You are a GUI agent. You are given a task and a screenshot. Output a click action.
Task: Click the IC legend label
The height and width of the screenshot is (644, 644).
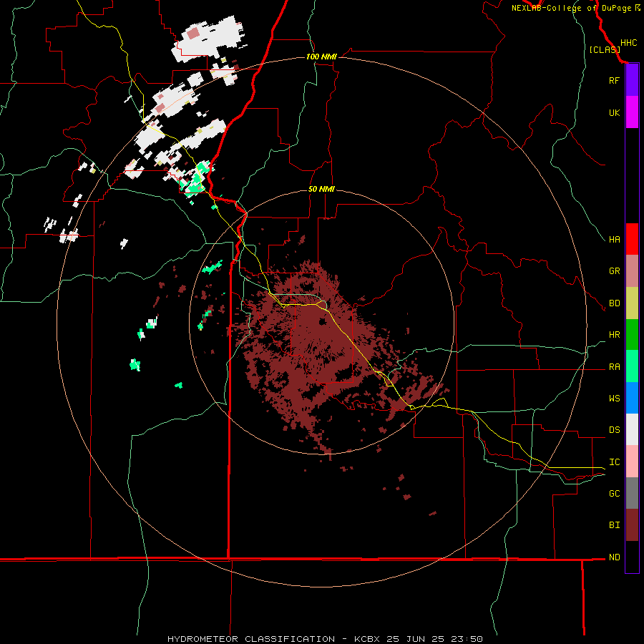tap(615, 462)
